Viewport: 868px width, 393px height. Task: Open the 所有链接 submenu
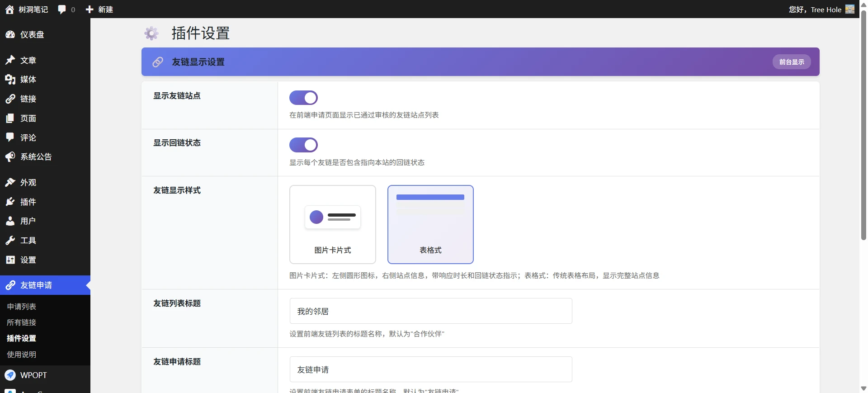click(x=22, y=322)
